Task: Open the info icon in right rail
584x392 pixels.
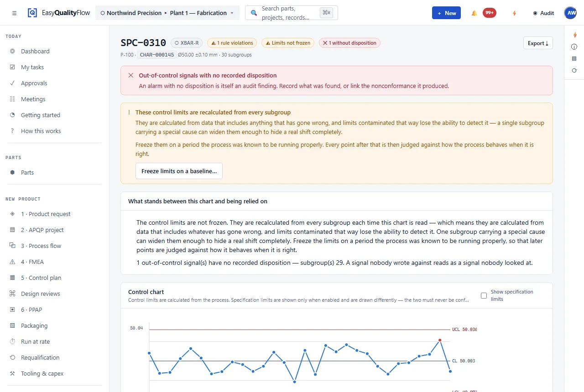Action: click(x=574, y=46)
